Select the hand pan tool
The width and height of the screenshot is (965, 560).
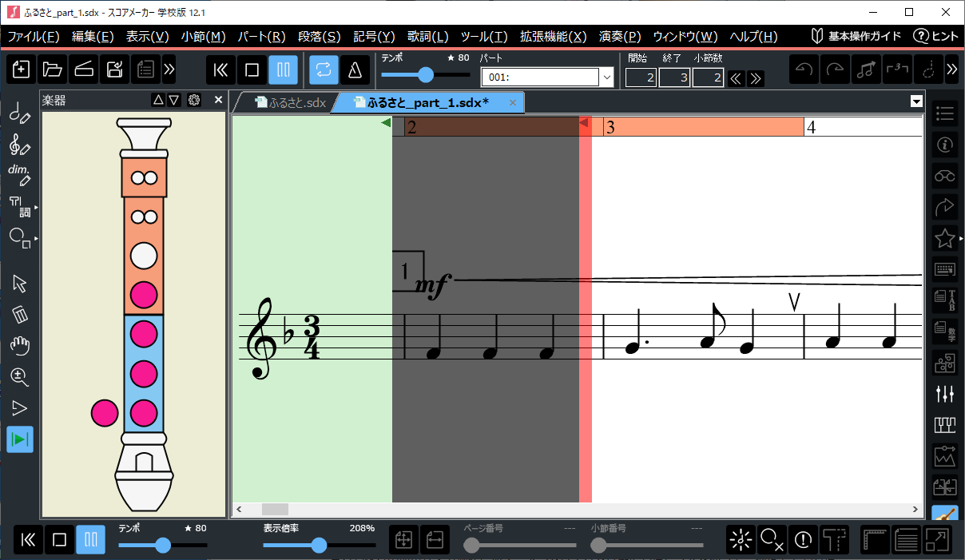point(20,346)
